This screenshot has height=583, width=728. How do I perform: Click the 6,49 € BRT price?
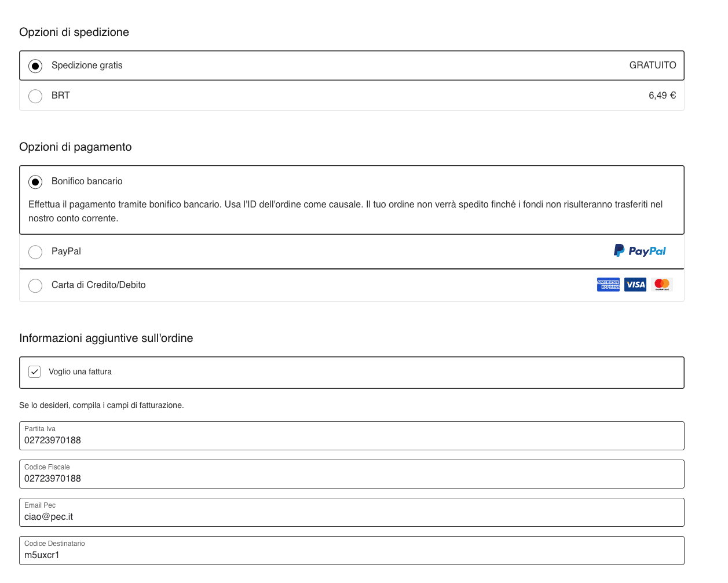coord(662,96)
